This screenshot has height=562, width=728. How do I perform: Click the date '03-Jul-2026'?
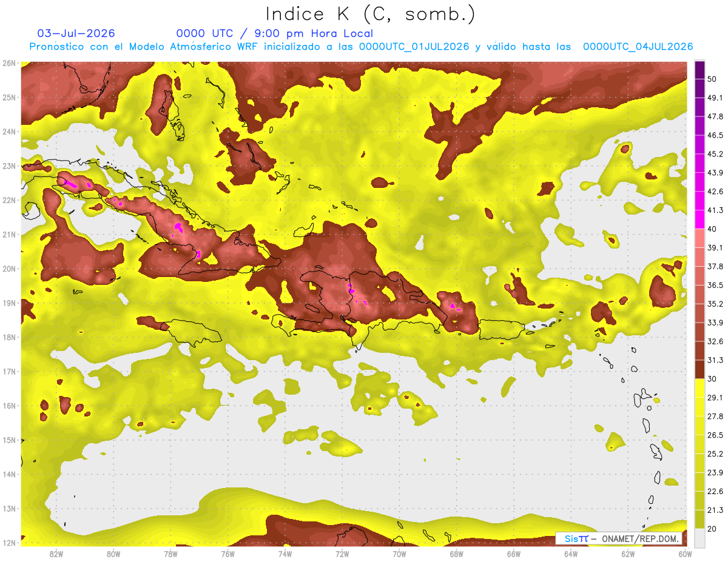(76, 33)
